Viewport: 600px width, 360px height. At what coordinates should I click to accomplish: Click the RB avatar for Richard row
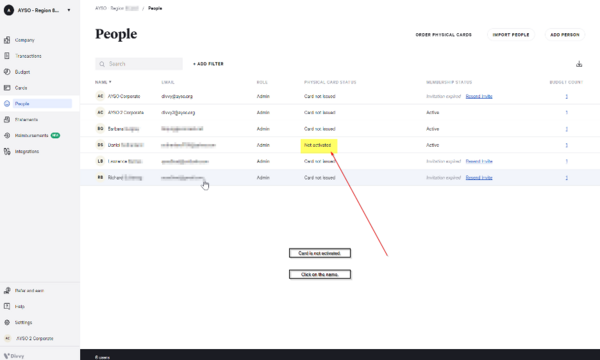(x=100, y=178)
